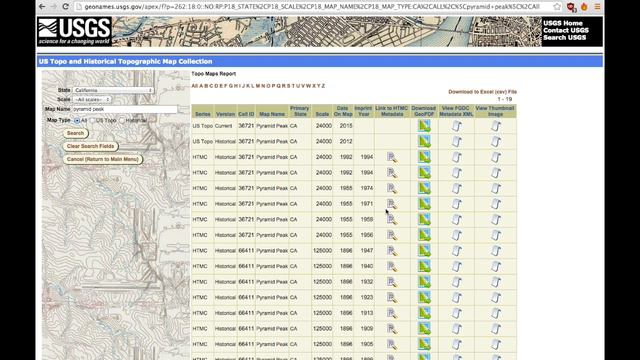
Task: Filter map names by letter Z
Action: [x=323, y=86]
